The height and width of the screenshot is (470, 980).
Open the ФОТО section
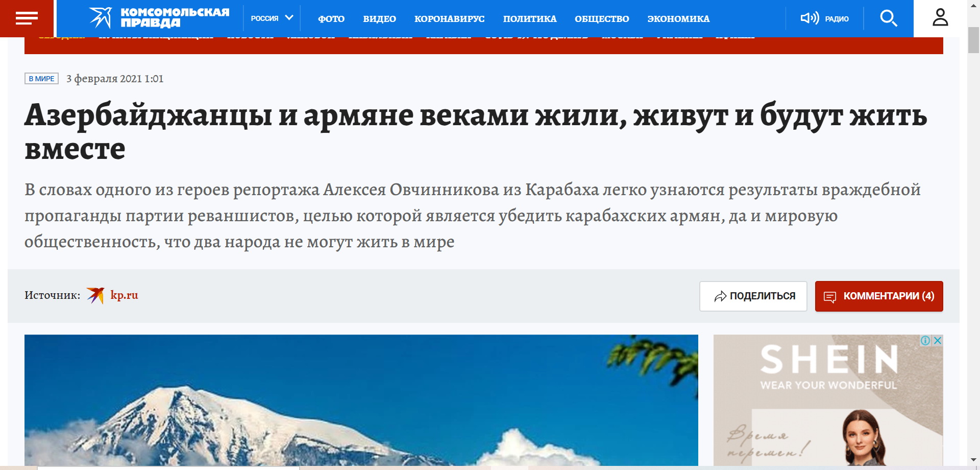[x=331, y=19]
